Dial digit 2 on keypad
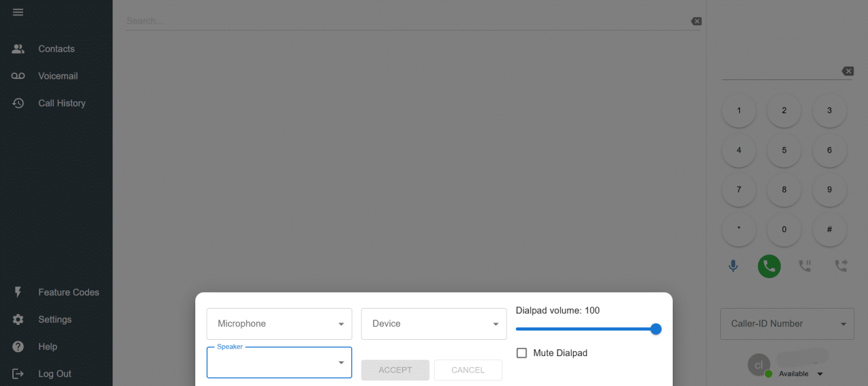Viewport: 868px width, 386px height. click(784, 111)
